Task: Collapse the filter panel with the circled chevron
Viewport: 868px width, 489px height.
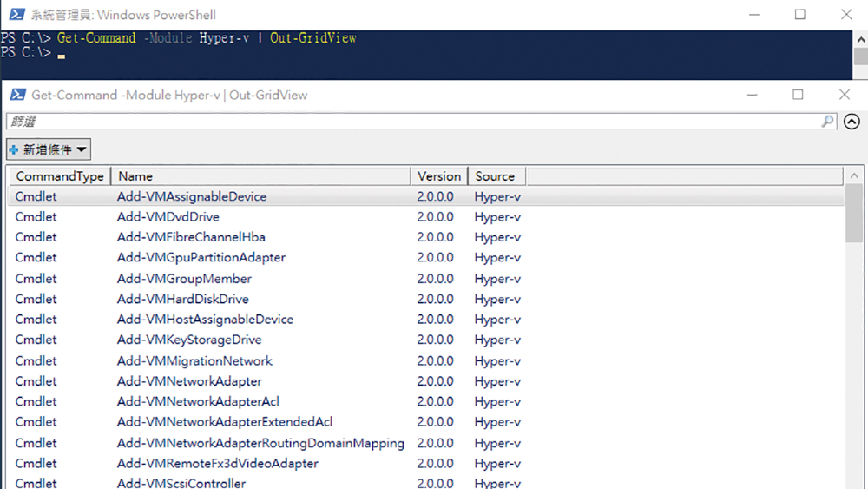Action: point(852,122)
